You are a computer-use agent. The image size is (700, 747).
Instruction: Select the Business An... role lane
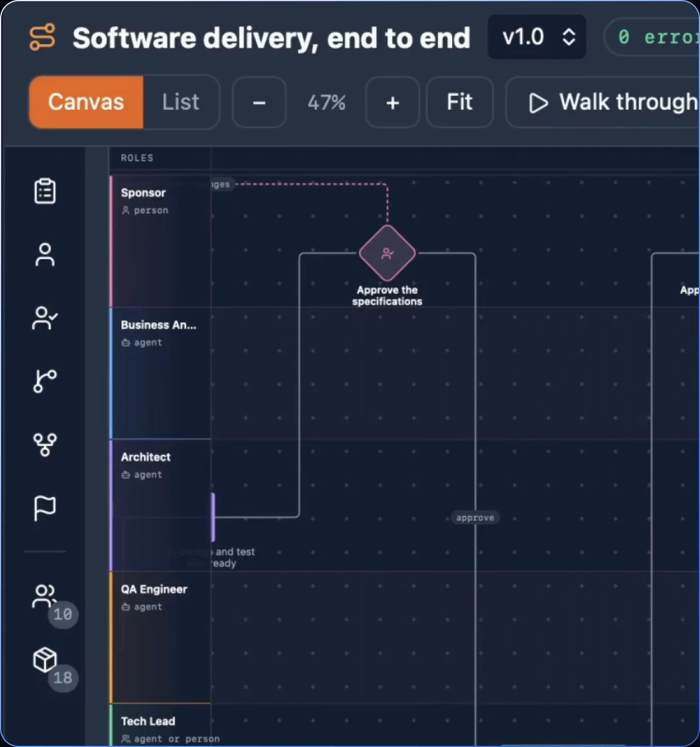160,373
